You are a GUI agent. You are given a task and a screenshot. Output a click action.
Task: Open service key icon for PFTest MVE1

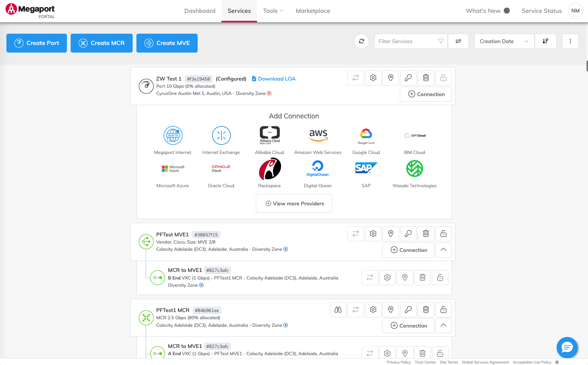408,234
